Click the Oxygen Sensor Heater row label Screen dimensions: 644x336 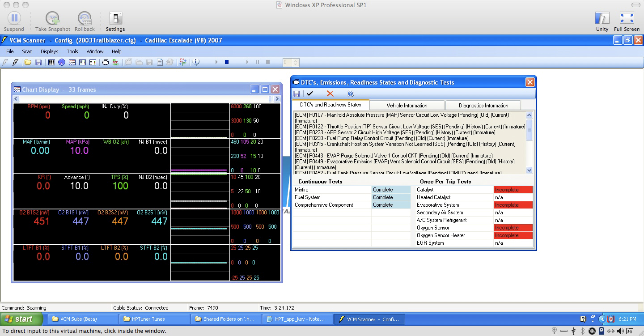441,235
